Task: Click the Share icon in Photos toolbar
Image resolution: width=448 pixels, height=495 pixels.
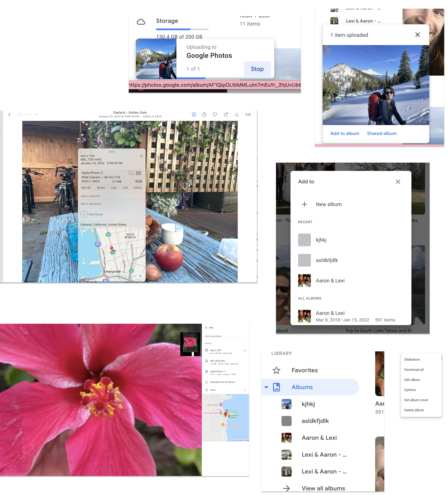Action: pyautogui.click(x=204, y=115)
